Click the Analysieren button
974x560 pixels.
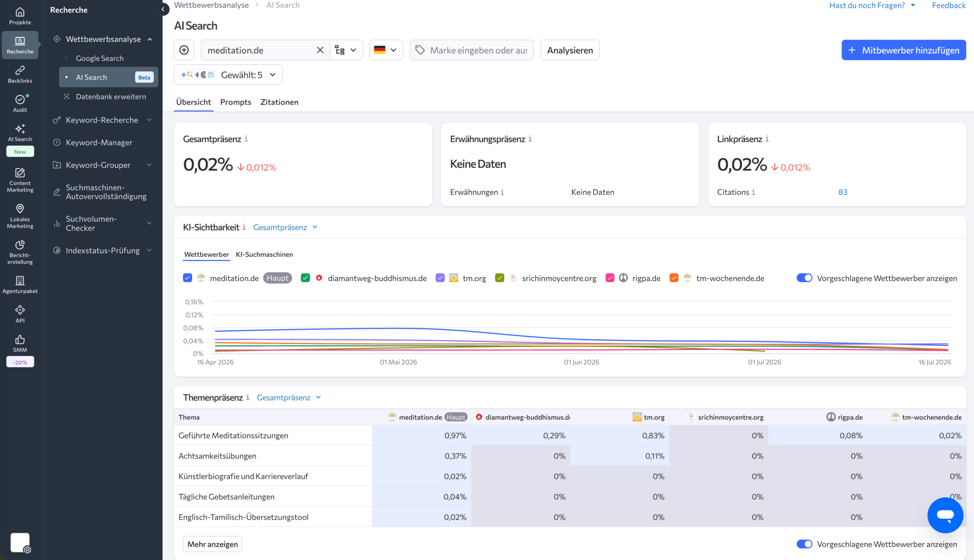[570, 50]
